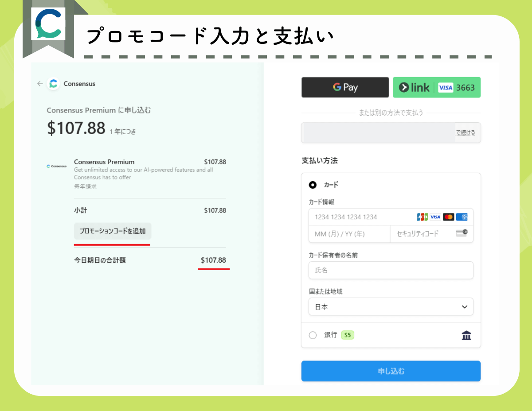Open the country dropdown showing 日本
532x411 pixels.
click(391, 306)
